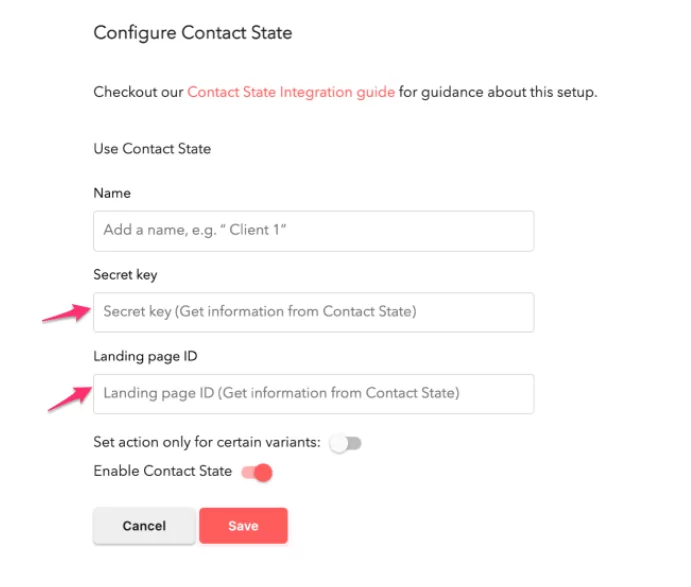
Task: Click the 'Name' field label
Action: click(x=112, y=193)
